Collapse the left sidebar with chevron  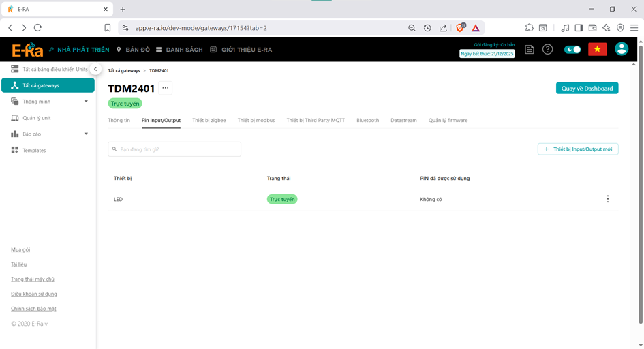click(x=96, y=69)
